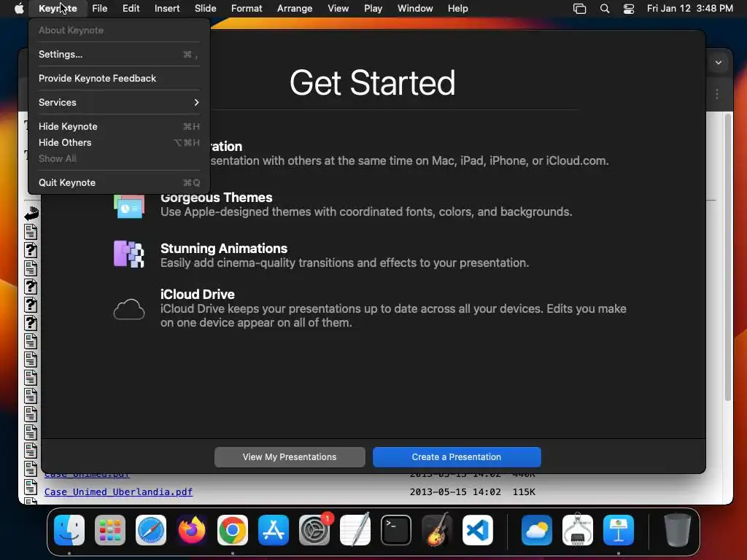Image resolution: width=747 pixels, height=560 pixels.
Task: Click the Stunning Animations icon
Action: pos(128,254)
